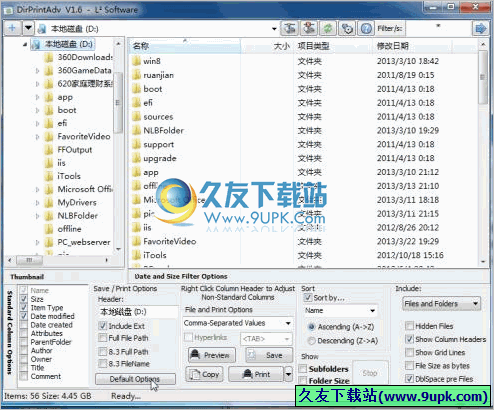The height and width of the screenshot is (410, 494).
Task: Click 360Downloads folder icon in tree
Action: (x=49, y=57)
